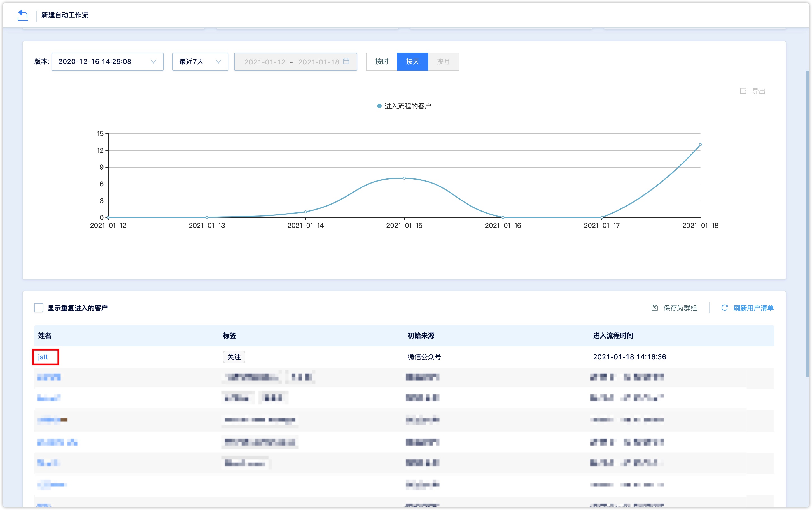The width and height of the screenshot is (812, 510).
Task: Open the customer link jstt
Action: 43,357
